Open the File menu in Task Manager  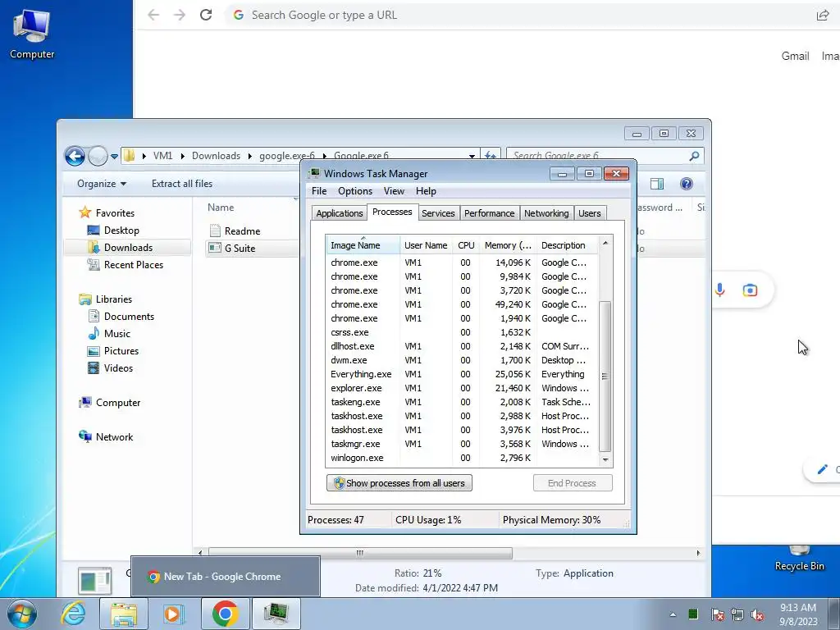(319, 191)
